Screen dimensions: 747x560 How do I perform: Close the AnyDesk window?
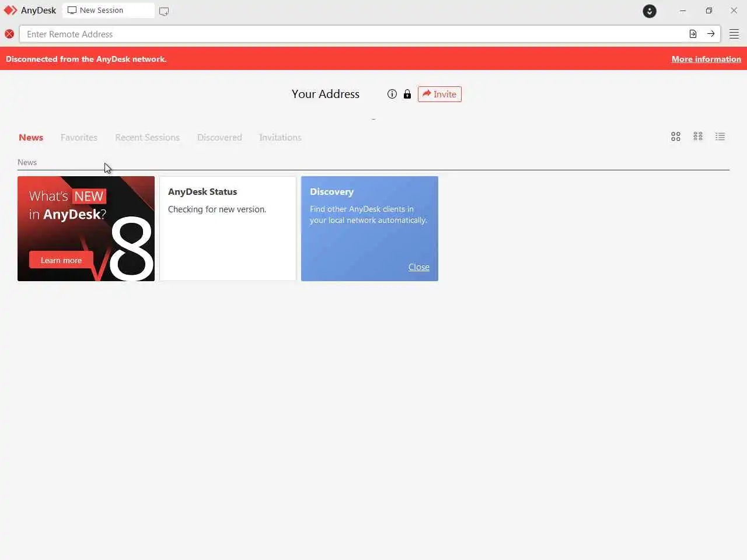click(734, 10)
